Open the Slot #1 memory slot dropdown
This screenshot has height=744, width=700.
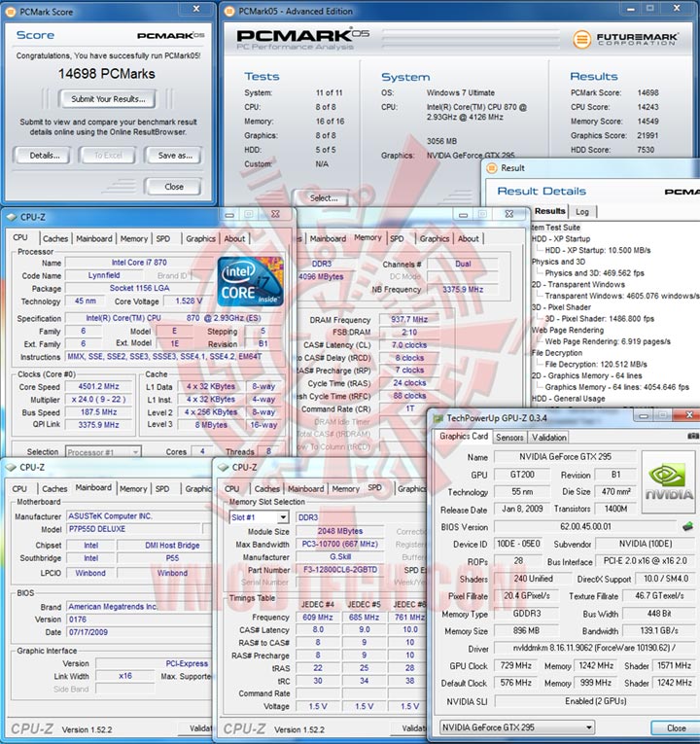click(x=259, y=517)
